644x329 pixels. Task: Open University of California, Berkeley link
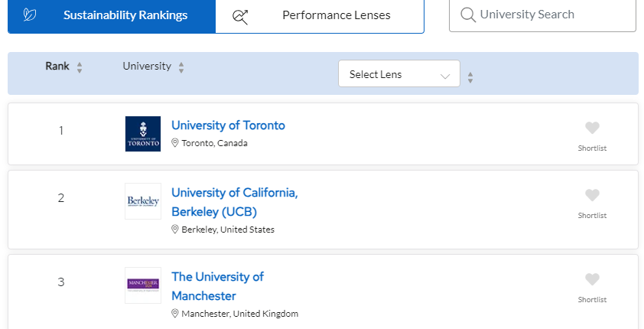[235, 202]
